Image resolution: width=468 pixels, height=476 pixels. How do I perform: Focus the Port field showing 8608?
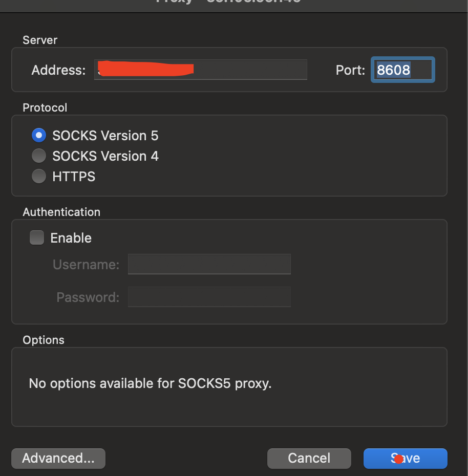pyautogui.click(x=402, y=70)
